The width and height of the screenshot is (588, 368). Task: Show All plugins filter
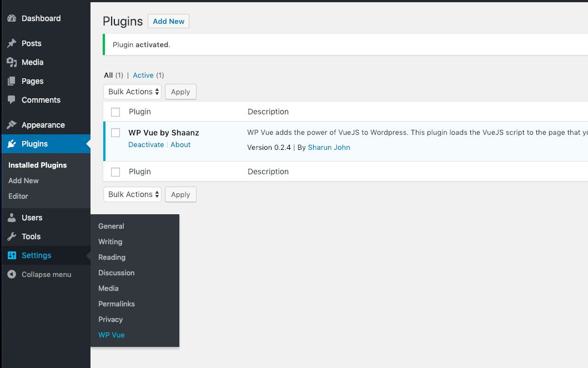[108, 75]
